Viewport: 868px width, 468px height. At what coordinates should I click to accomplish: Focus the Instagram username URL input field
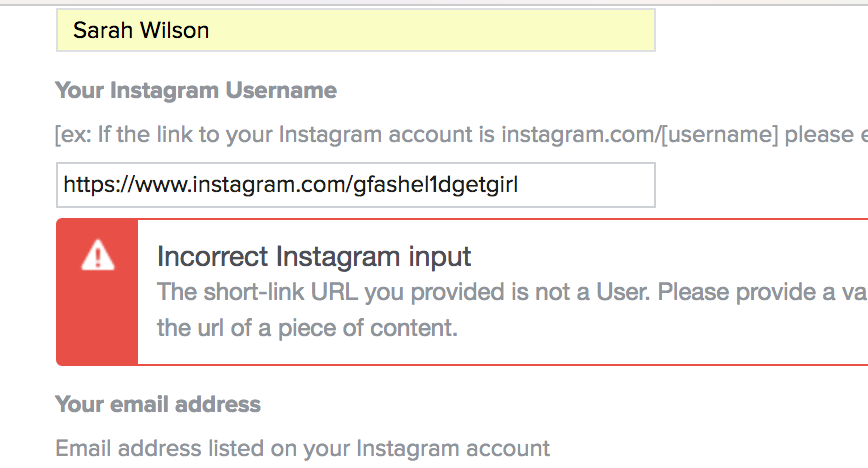coord(356,185)
